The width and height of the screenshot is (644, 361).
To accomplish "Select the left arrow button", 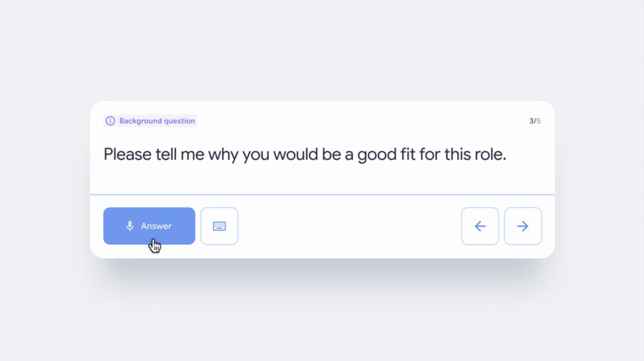I will coord(480,226).
